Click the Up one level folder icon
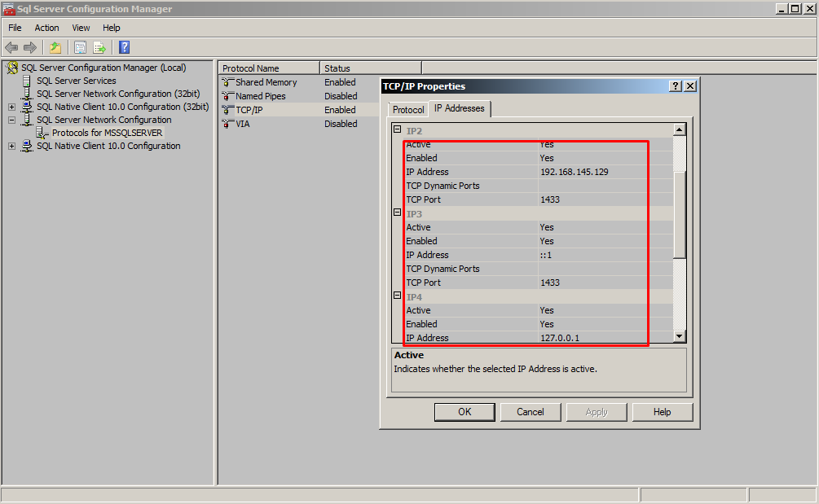 [x=55, y=47]
